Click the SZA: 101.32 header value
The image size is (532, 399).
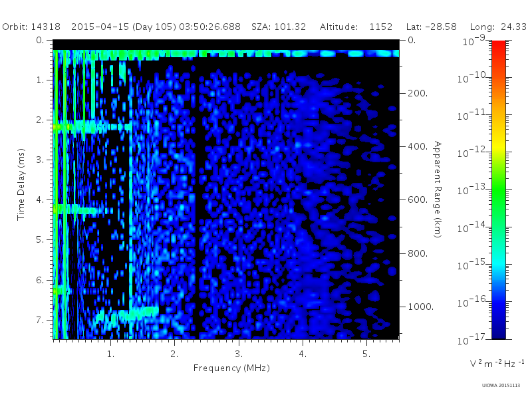279,27
